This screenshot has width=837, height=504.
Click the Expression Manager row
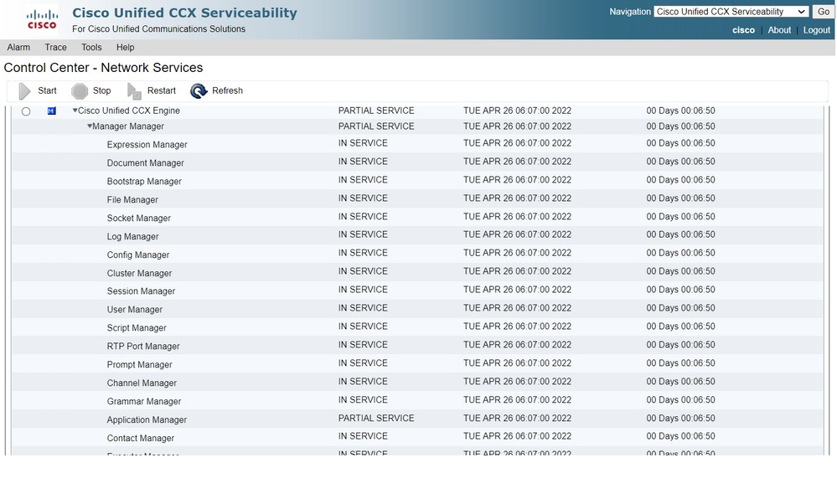(x=417, y=143)
